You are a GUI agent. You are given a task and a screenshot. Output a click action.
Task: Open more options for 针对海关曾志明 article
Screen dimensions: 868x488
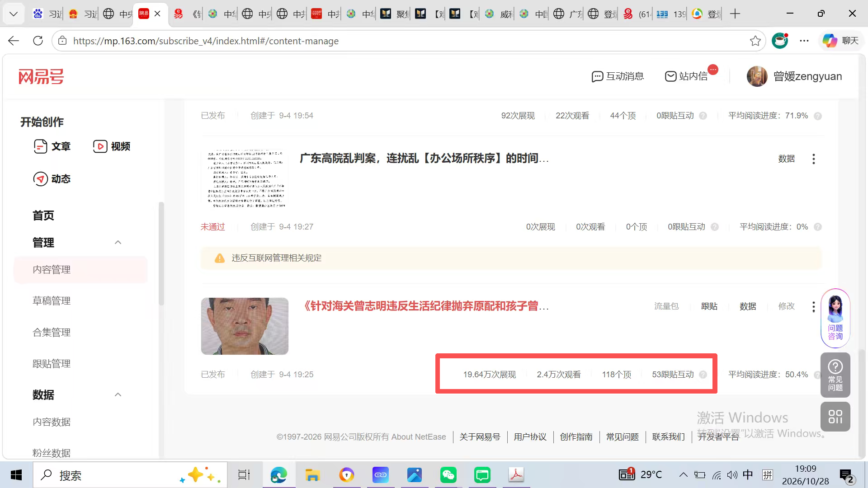point(813,307)
